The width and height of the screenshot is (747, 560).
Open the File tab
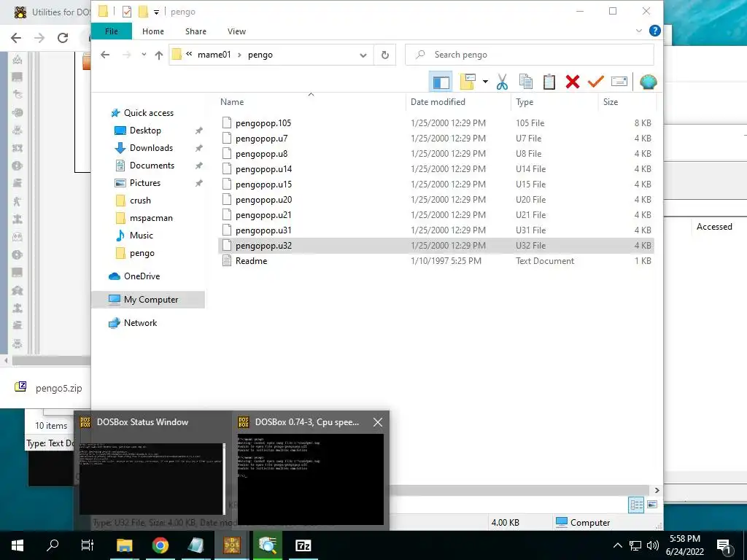point(112,31)
